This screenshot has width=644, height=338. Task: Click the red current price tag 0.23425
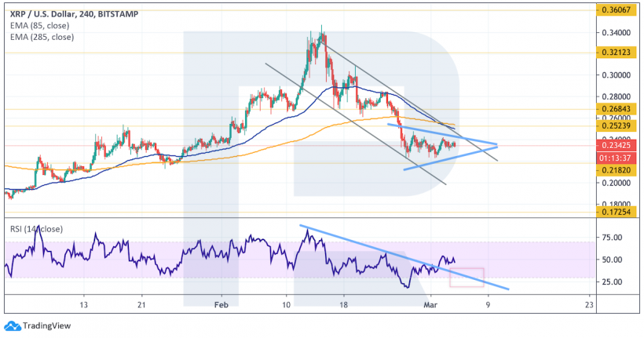coord(616,145)
